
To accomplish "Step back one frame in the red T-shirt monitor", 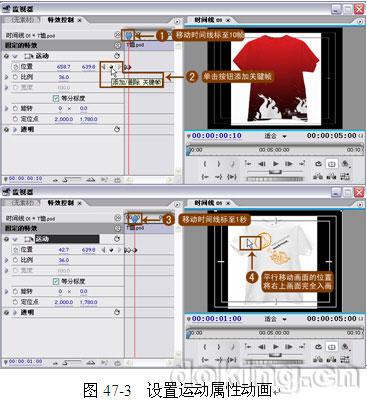I will point(262,164).
